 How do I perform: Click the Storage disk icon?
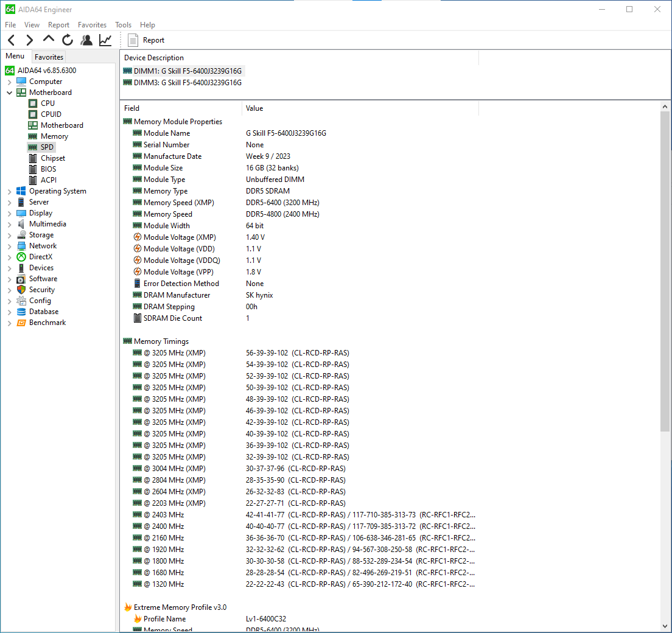coord(21,235)
